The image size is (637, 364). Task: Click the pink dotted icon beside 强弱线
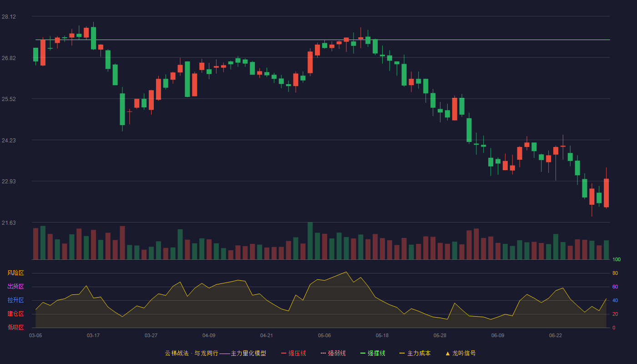point(323,353)
